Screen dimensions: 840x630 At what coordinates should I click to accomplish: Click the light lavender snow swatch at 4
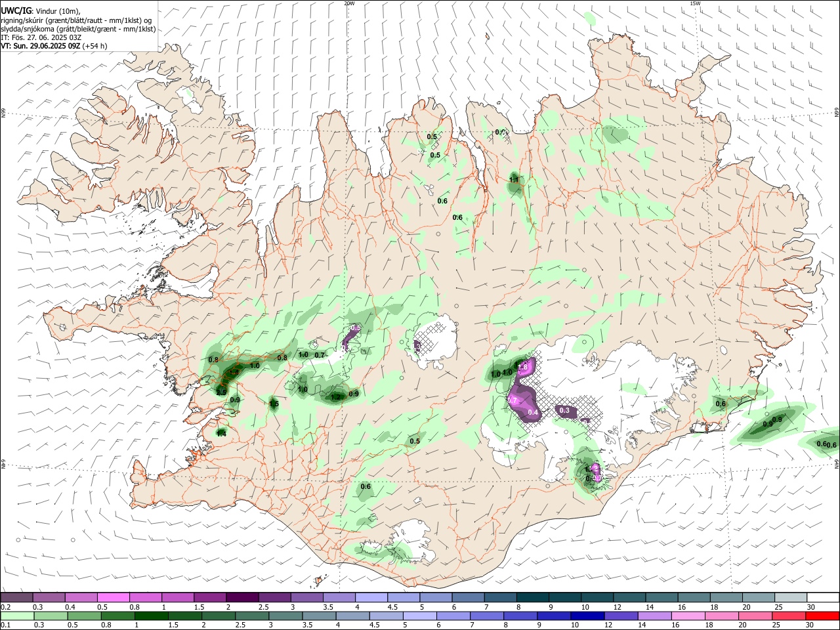point(371,597)
